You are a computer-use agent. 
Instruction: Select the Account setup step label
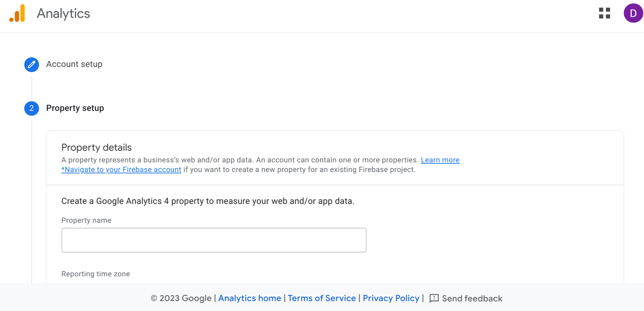tap(74, 64)
